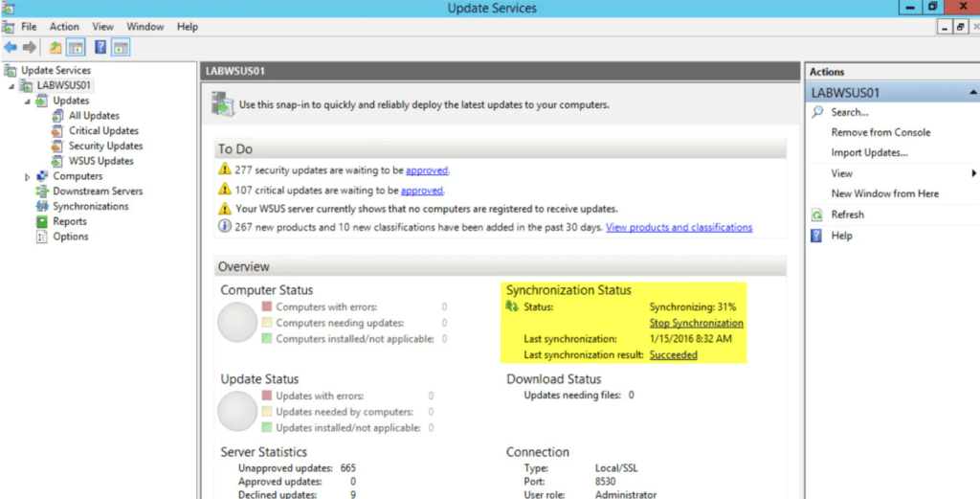
Task: Collapse the Updates tree node
Action: click(x=28, y=102)
